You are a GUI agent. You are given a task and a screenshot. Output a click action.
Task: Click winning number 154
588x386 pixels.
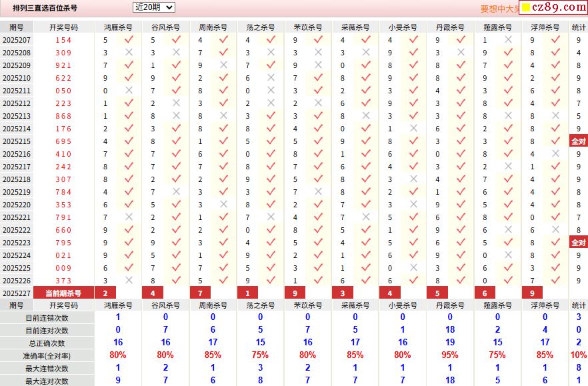point(63,40)
